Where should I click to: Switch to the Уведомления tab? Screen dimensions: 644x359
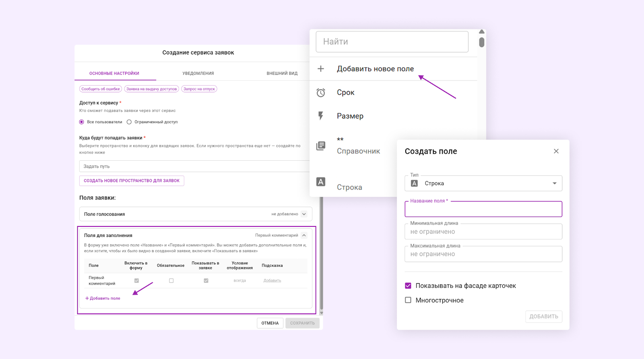198,73
